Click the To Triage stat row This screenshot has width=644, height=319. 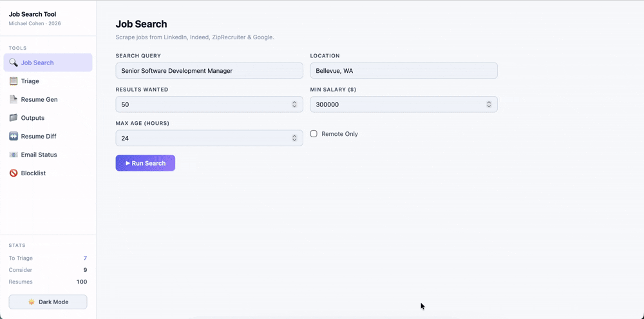coord(48,258)
